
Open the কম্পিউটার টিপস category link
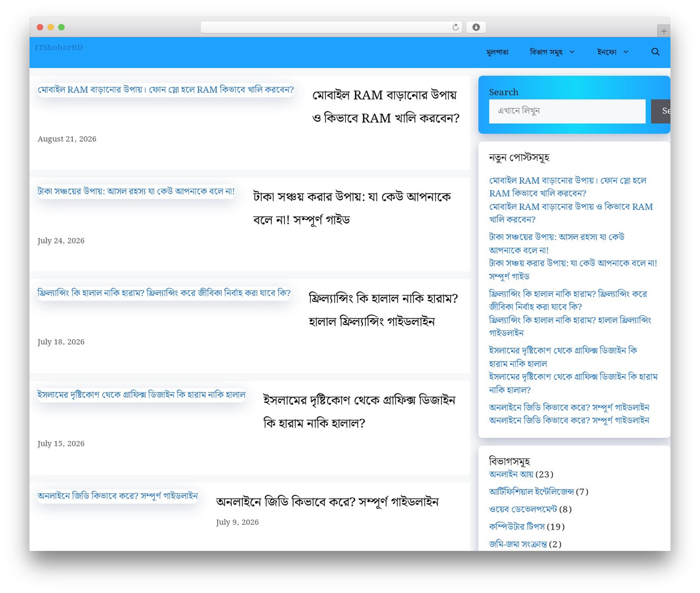click(517, 527)
